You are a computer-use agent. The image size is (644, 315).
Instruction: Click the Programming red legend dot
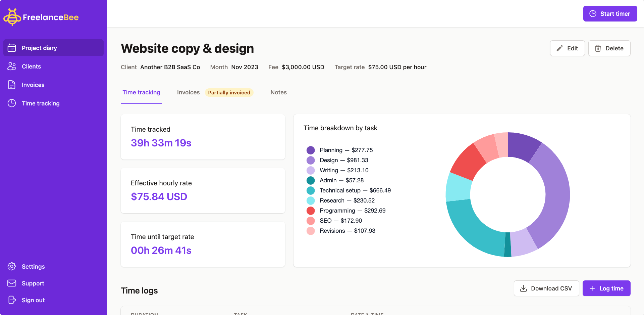(x=311, y=211)
